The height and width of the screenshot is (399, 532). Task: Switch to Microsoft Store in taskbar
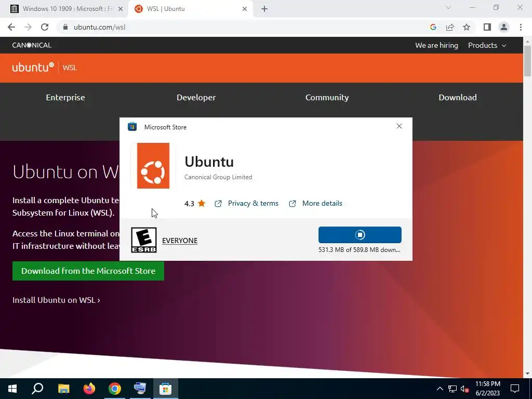[165, 389]
